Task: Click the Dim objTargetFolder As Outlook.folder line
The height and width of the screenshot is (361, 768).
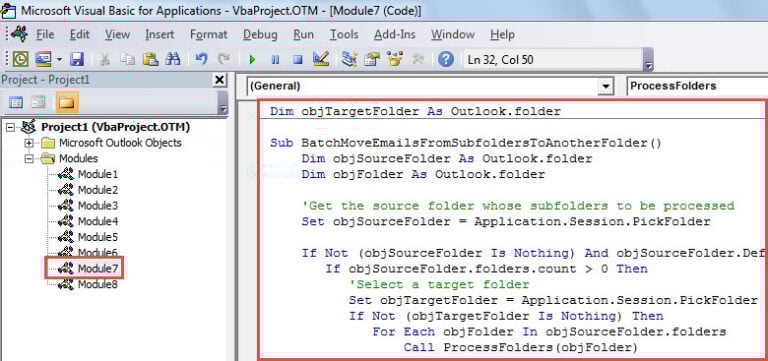Action: pyautogui.click(x=415, y=112)
